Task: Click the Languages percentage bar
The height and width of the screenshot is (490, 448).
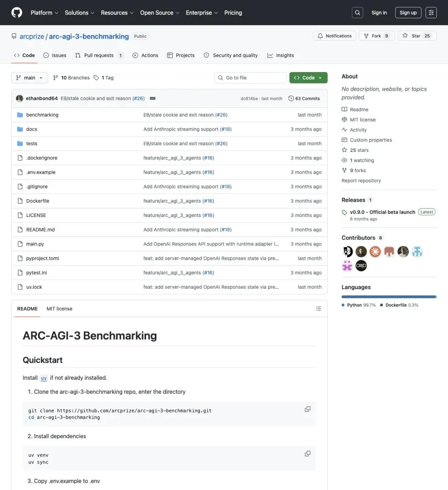Action: click(389, 297)
